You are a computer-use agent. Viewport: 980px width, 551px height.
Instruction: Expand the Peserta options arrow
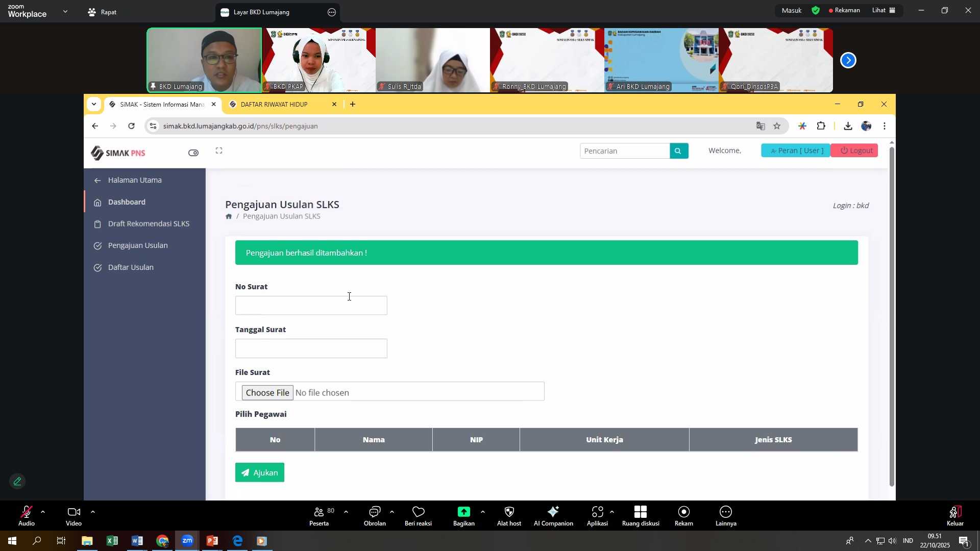click(x=346, y=512)
